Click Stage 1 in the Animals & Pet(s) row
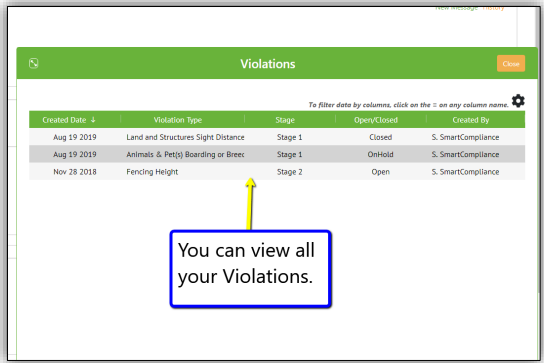 pyautogui.click(x=289, y=154)
